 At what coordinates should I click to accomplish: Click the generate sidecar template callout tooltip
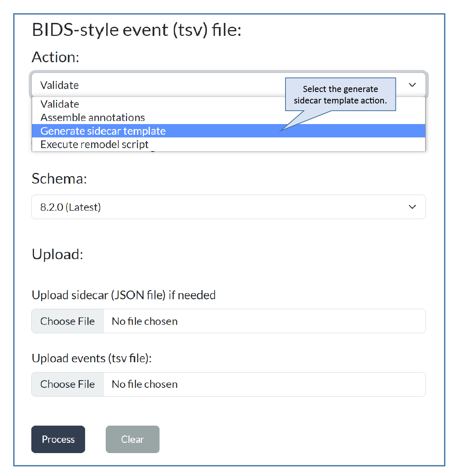click(340, 95)
